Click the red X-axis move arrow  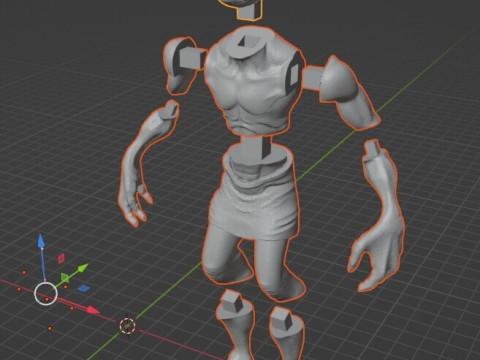(x=93, y=310)
